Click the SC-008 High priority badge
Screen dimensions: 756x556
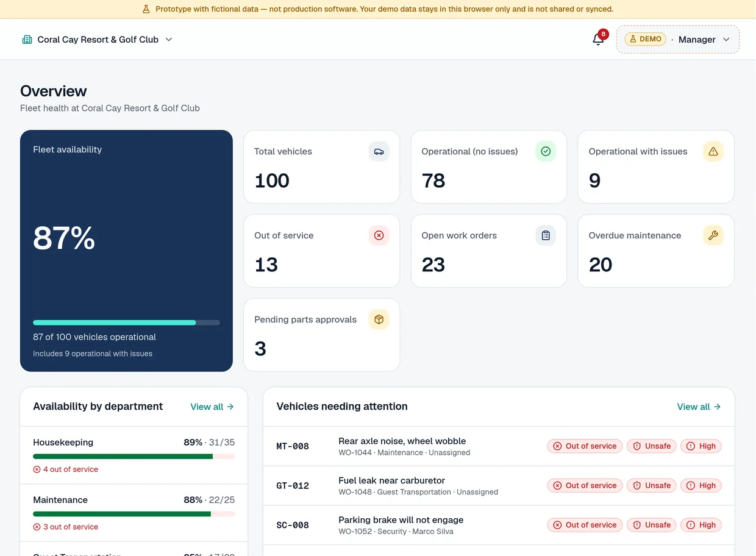(701, 525)
